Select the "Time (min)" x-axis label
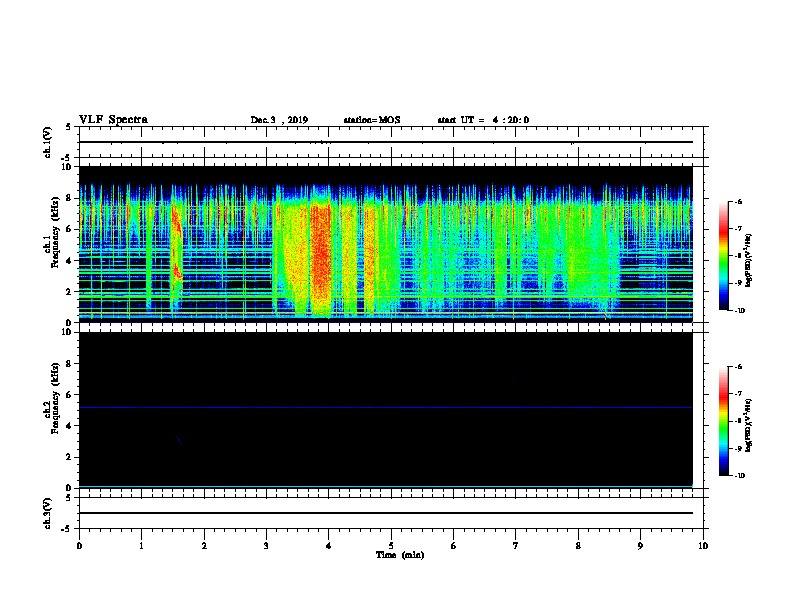The width and height of the screenshot is (792, 612). (400, 555)
